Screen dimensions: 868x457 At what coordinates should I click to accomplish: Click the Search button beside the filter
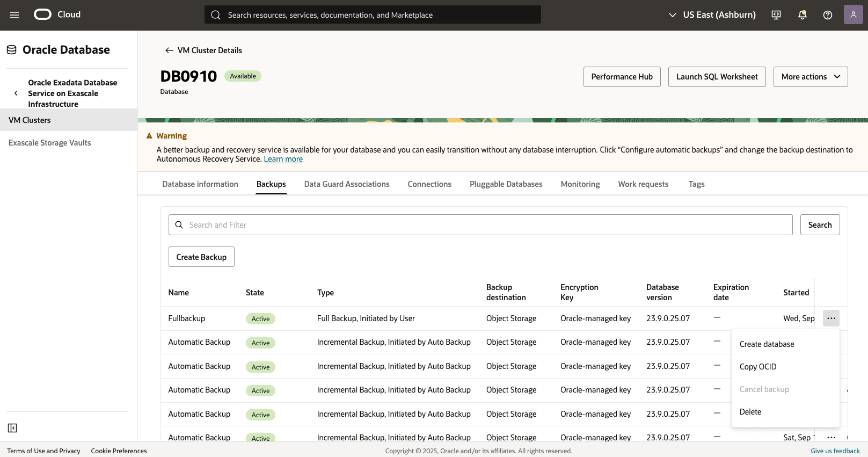pyautogui.click(x=820, y=225)
